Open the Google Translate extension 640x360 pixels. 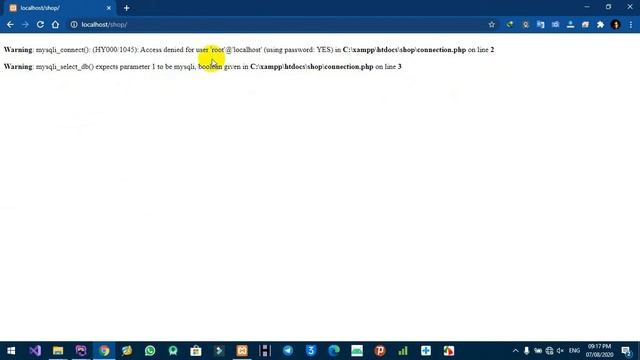click(540, 24)
